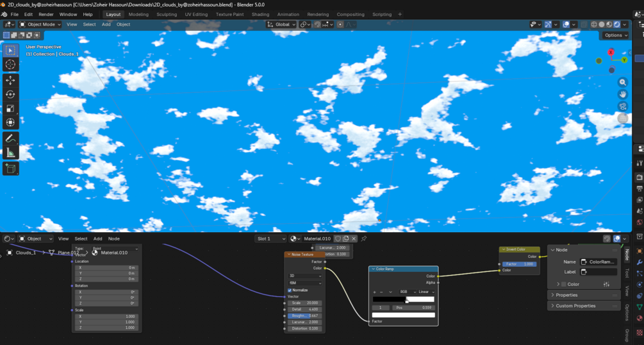Pick the Add Cube tool
644x345 pixels.
pyautogui.click(x=11, y=169)
